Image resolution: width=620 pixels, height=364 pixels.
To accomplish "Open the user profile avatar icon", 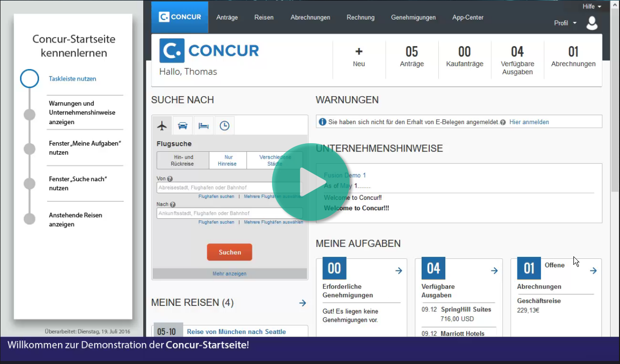I will click(592, 23).
